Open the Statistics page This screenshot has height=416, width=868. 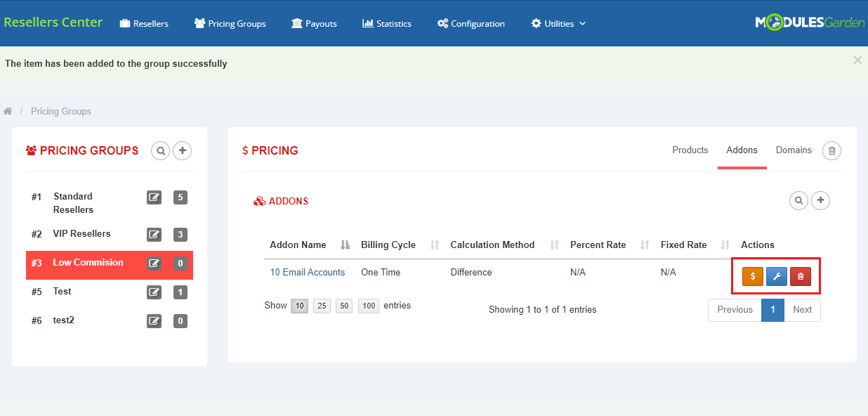[x=387, y=23]
